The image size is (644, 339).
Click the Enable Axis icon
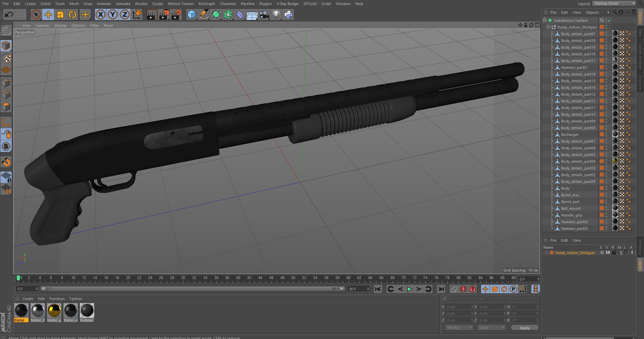[x=6, y=122]
